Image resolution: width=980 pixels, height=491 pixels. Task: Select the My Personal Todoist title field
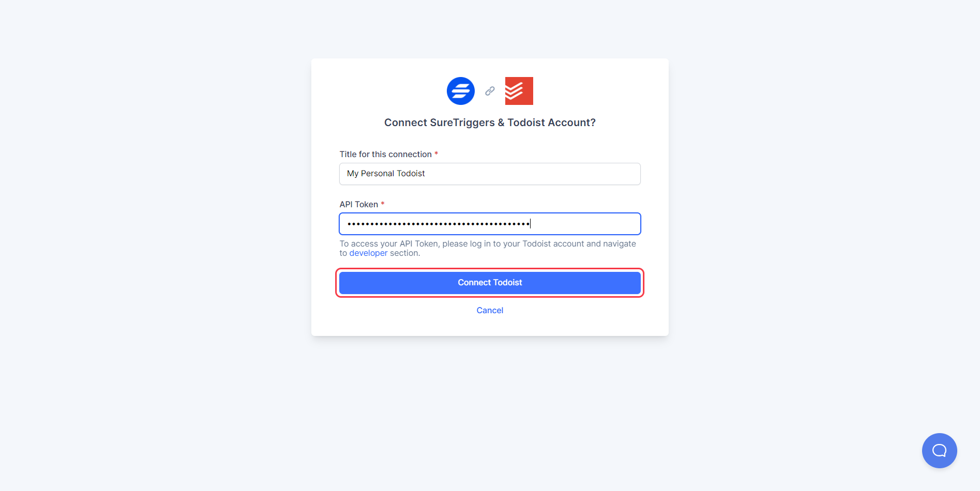pos(489,174)
